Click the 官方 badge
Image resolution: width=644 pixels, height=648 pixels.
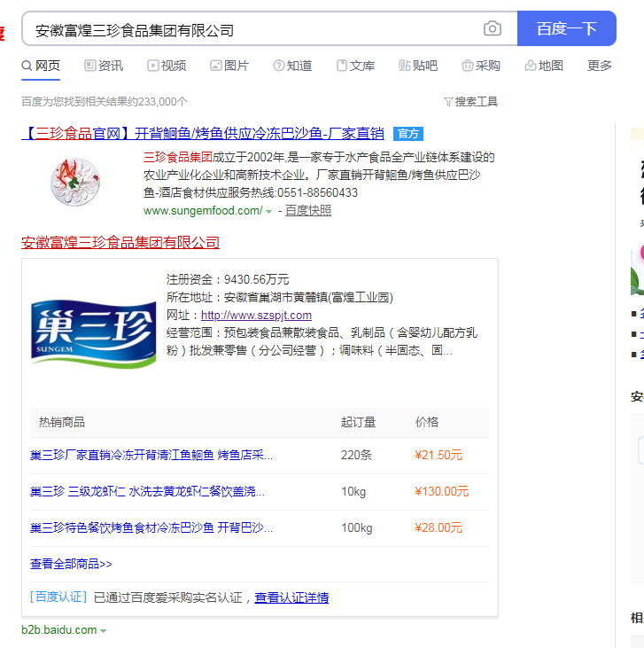408,134
